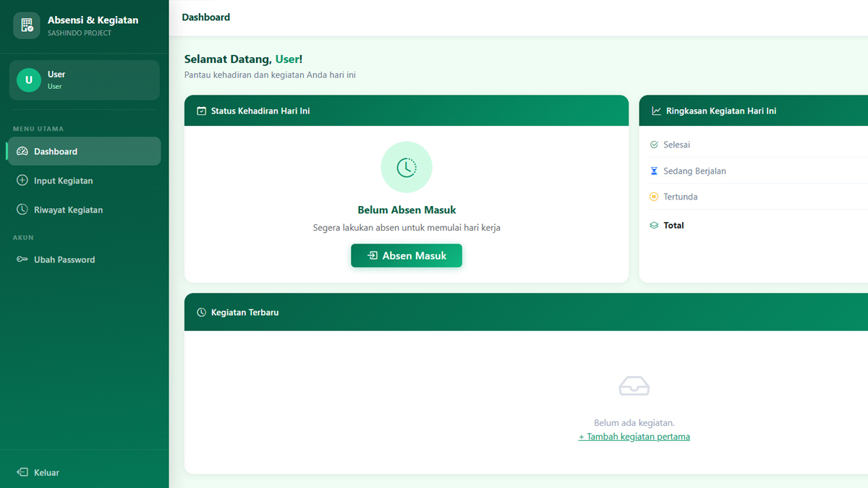
Task: Click the Dashboard page title in top bar
Action: [206, 17]
